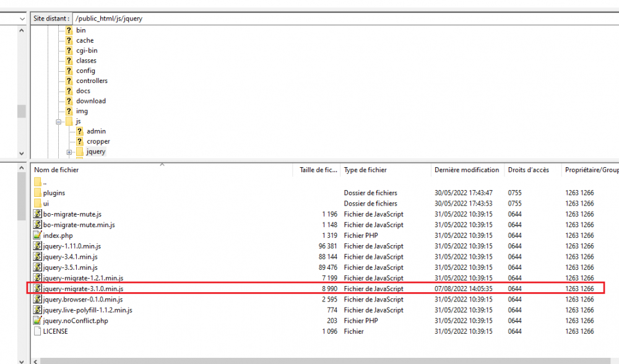Click permission 0755 in plugins row
Viewport: 619px width, 364px height.
[515, 193]
